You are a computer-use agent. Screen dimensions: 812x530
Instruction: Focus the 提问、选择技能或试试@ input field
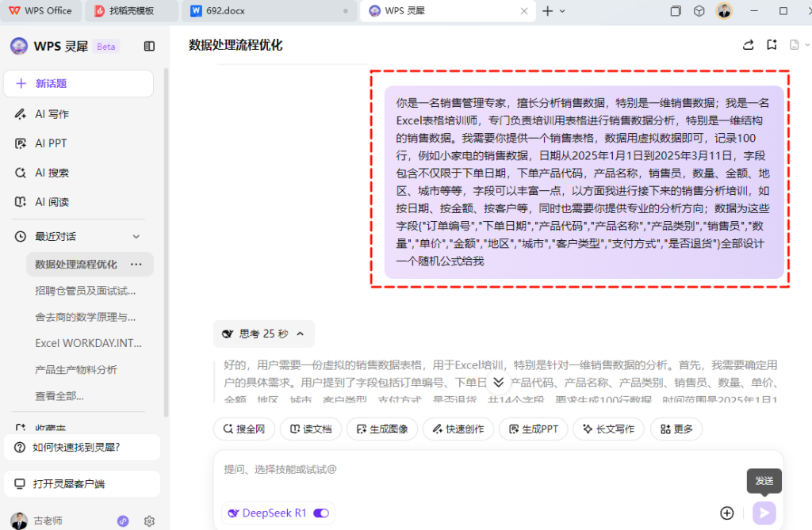pos(497,470)
